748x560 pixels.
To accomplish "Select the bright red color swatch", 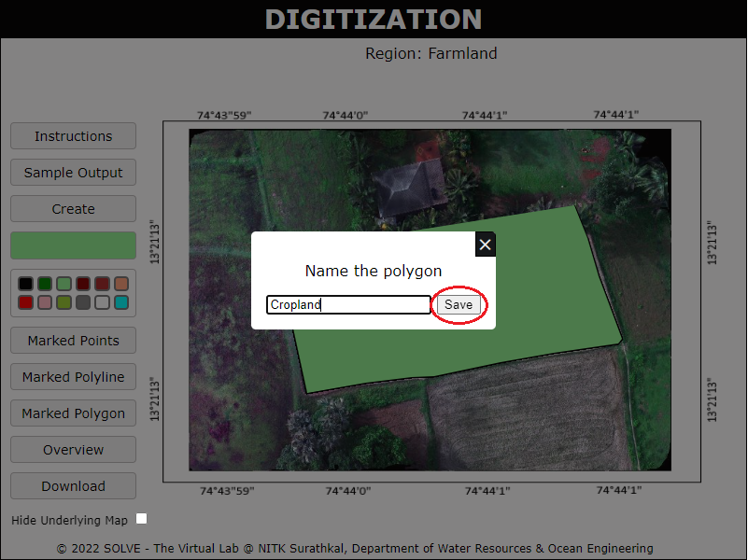I will 25,302.
